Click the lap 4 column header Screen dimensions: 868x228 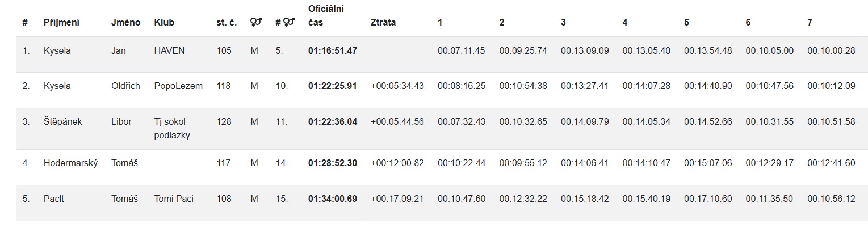[625, 23]
